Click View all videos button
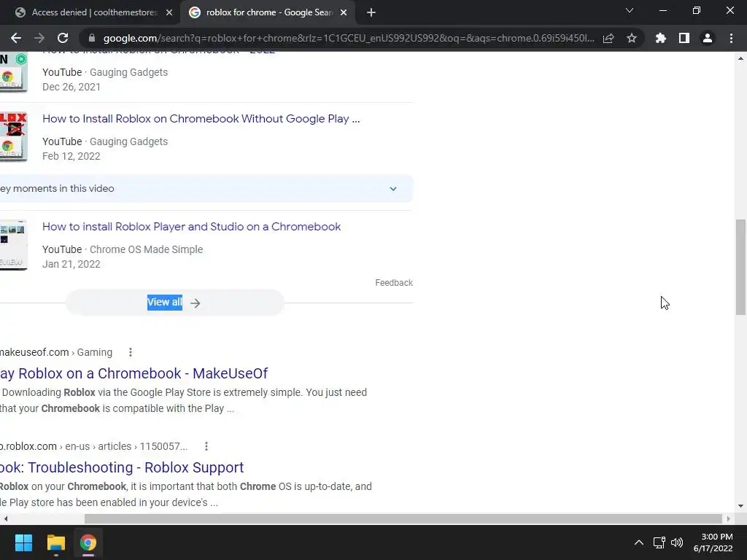This screenshot has height=560, width=747. pos(175,303)
